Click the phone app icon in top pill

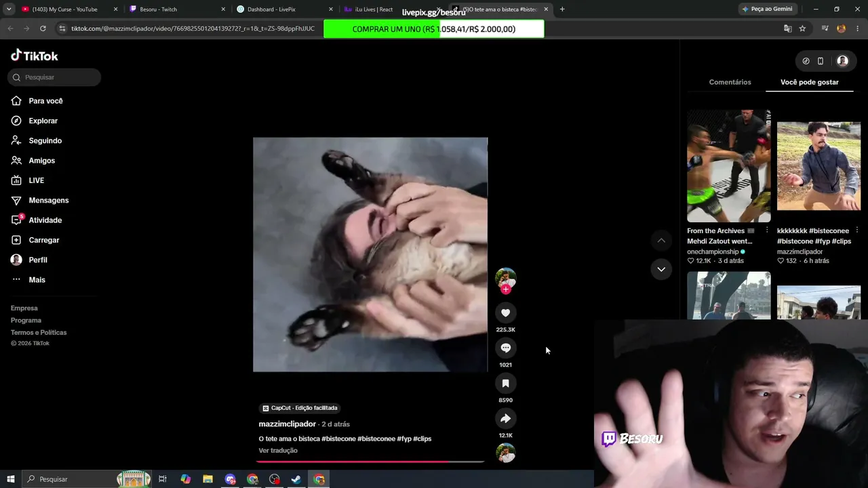coord(821,61)
